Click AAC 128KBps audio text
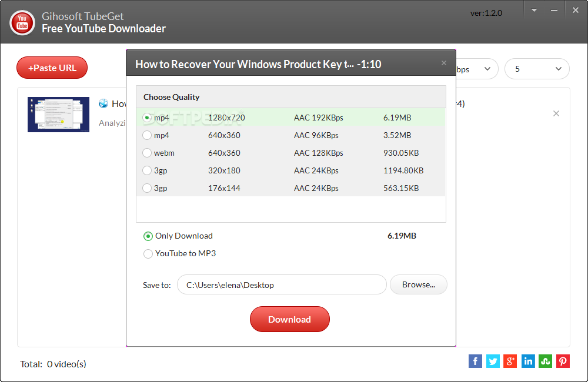The image size is (588, 382). click(318, 153)
